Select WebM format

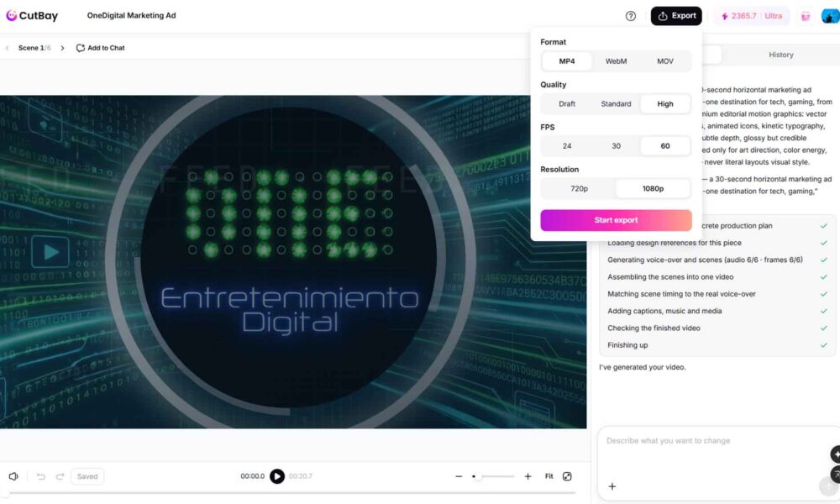(x=616, y=61)
